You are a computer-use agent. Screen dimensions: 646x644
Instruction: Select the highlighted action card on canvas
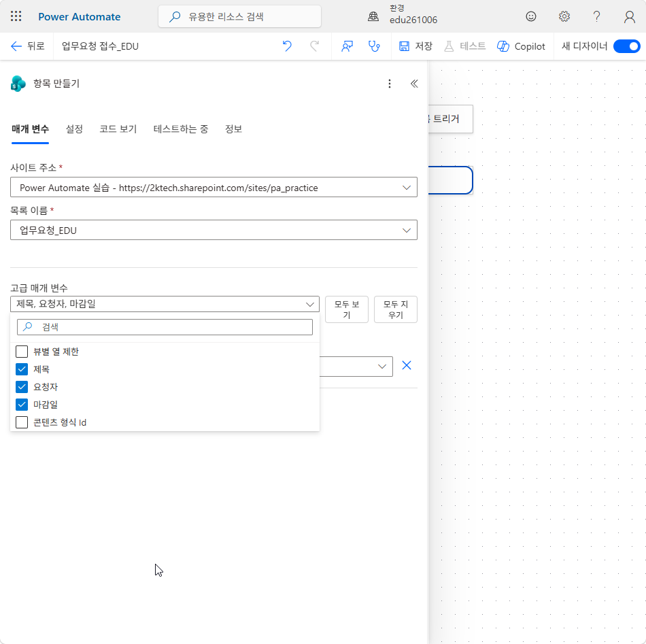point(450,180)
